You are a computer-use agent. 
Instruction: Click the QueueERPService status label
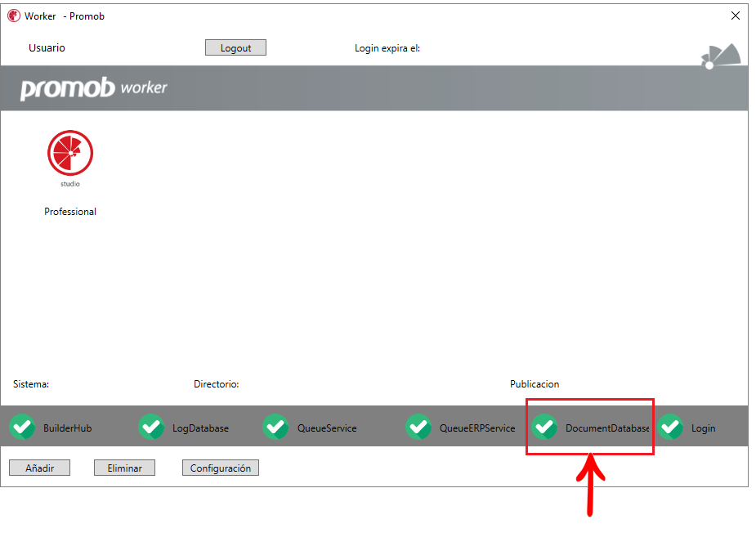(477, 428)
